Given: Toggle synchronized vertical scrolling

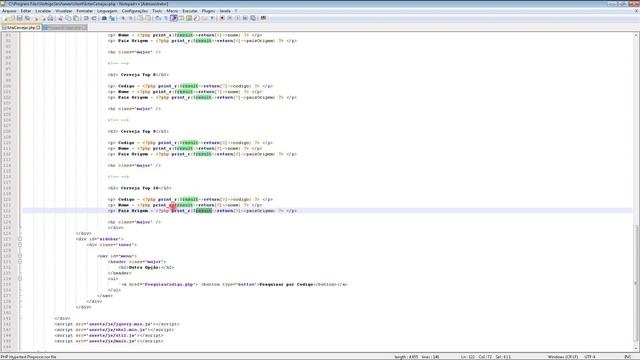Looking at the screenshot, I should [x=140, y=18].
